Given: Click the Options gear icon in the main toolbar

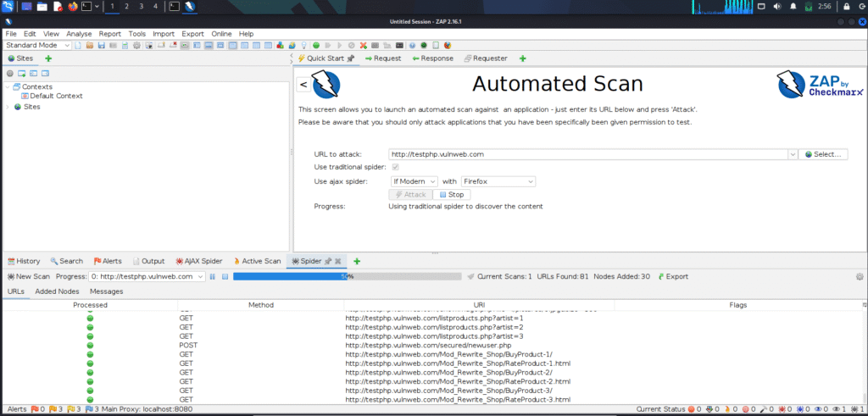Looking at the screenshot, I should click(135, 45).
